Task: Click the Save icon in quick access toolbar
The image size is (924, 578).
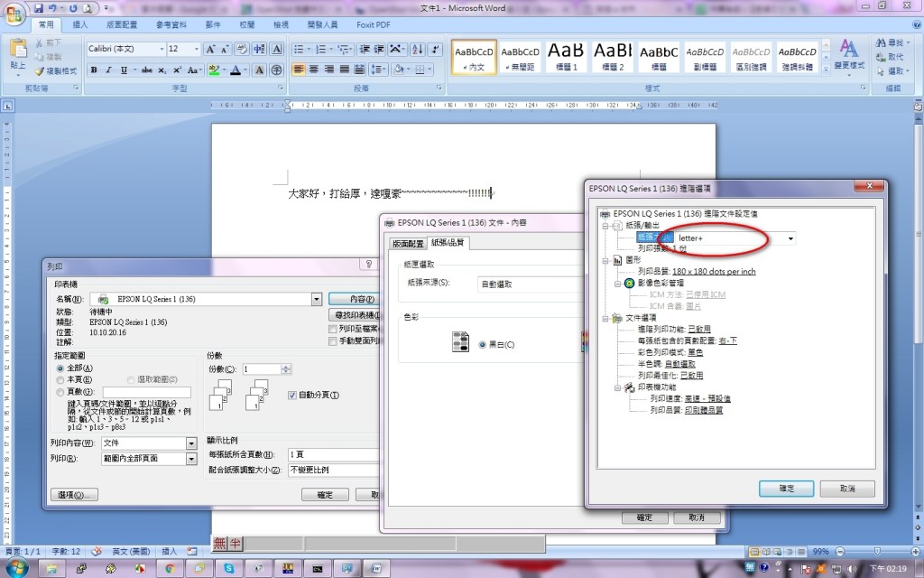Action: tap(38, 8)
